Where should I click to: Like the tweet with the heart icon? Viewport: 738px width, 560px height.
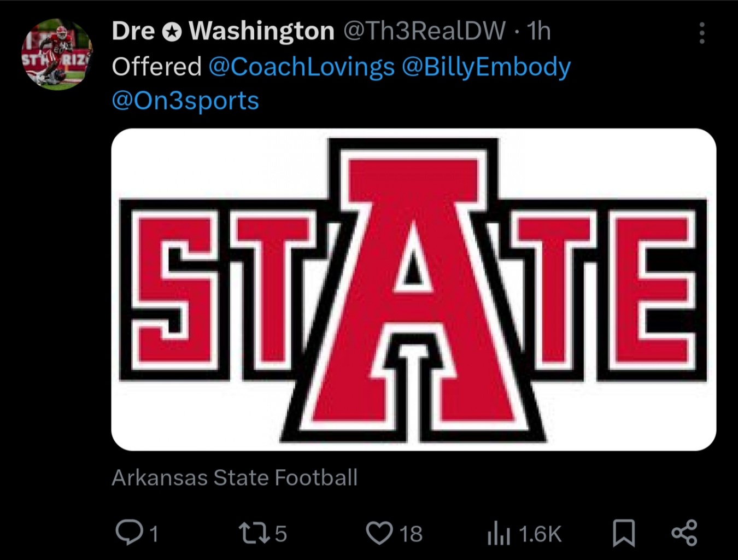[379, 533]
